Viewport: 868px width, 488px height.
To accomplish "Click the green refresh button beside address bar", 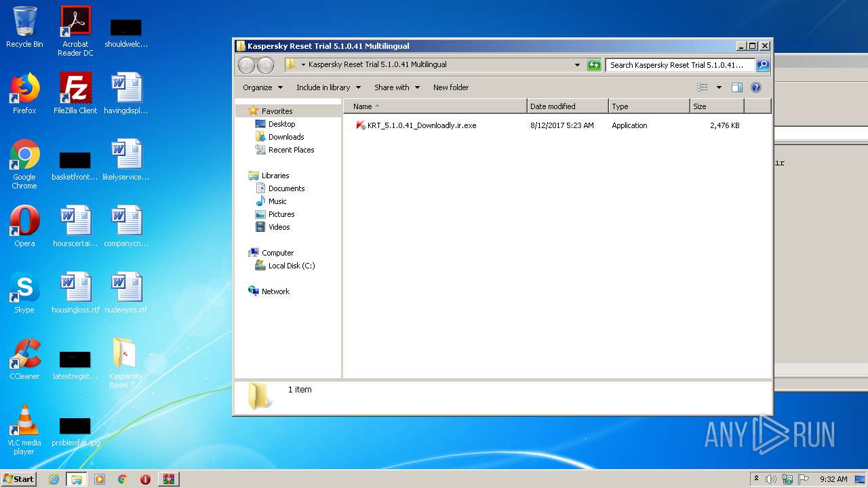I will tap(594, 65).
